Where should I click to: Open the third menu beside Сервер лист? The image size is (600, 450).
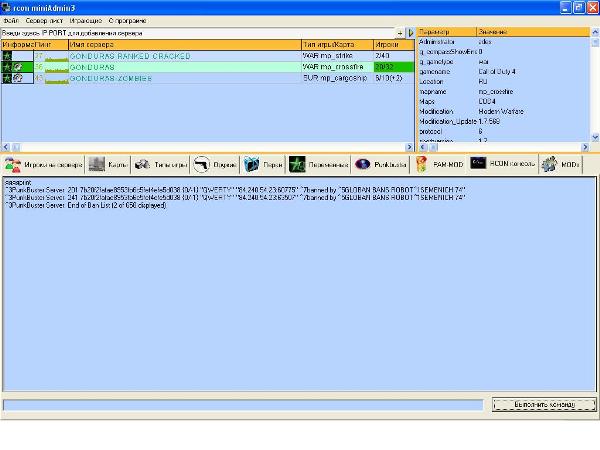click(x=86, y=21)
